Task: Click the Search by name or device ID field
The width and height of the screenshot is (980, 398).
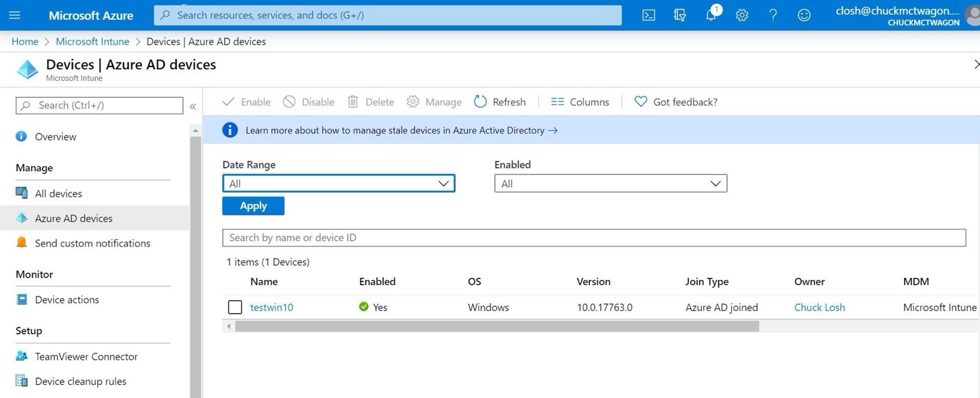Action: pyautogui.click(x=594, y=238)
